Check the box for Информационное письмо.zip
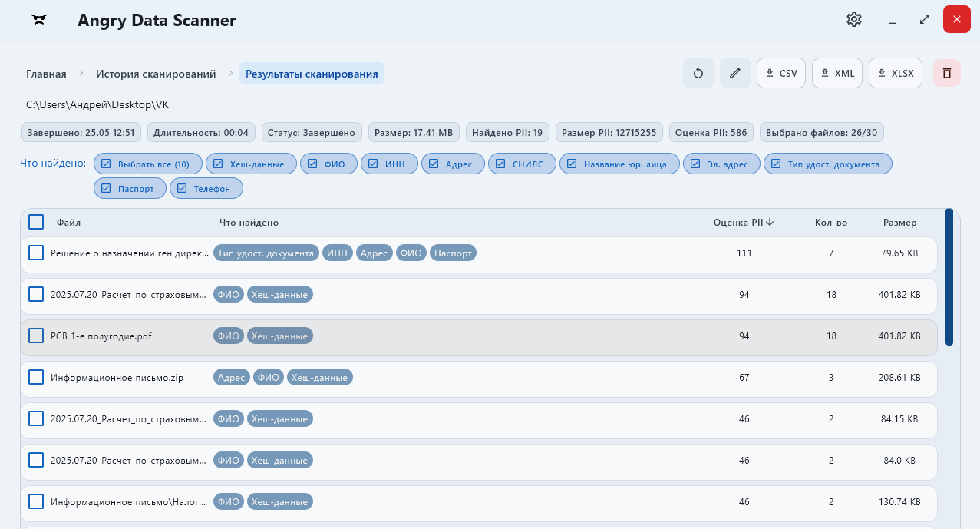980x529 pixels. 36,377
